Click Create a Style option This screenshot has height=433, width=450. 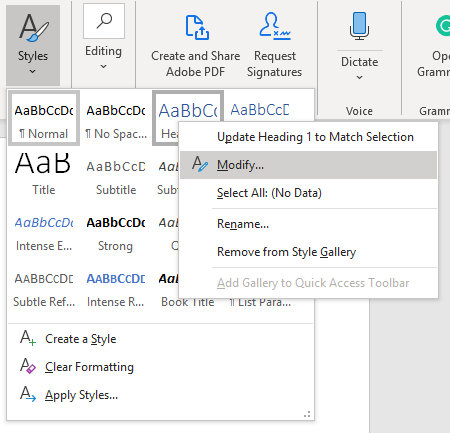[x=160, y=339]
